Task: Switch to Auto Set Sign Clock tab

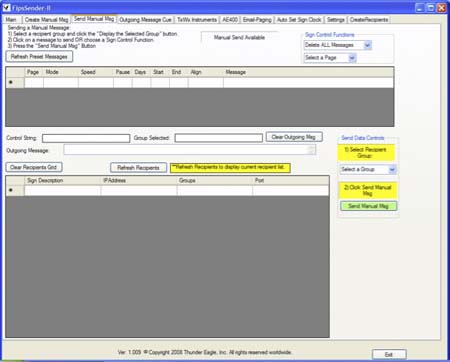Action: tap(299, 20)
